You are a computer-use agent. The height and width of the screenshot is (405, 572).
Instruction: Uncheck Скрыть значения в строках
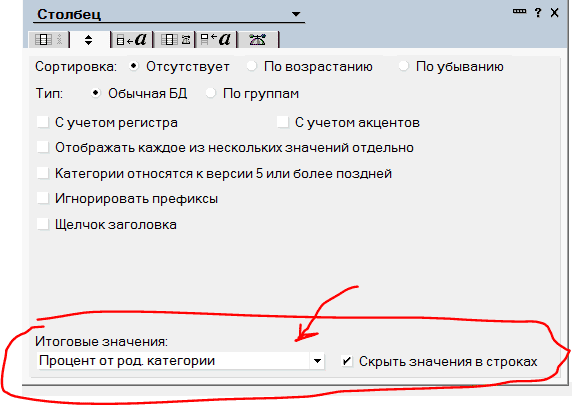[347, 361]
